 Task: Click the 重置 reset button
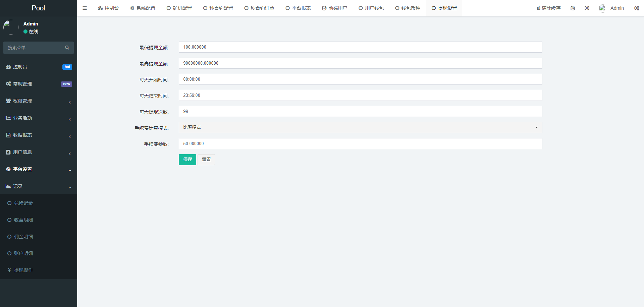click(x=206, y=160)
